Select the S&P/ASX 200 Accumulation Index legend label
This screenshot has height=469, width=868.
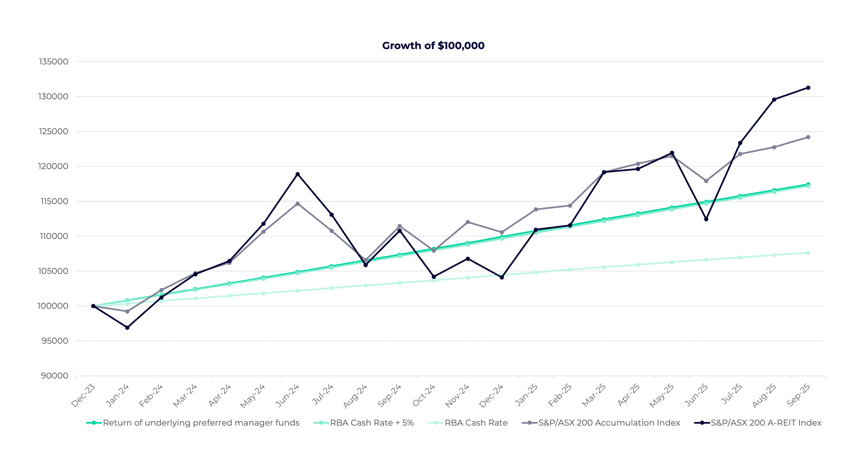pos(609,423)
